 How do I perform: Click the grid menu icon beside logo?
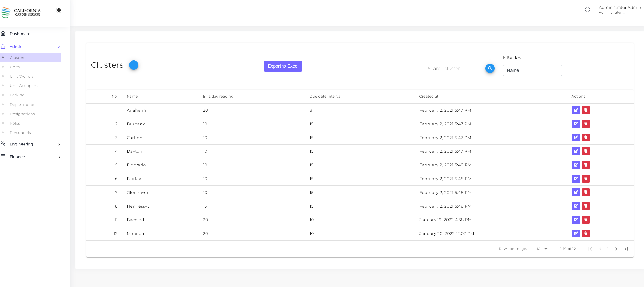[59, 10]
